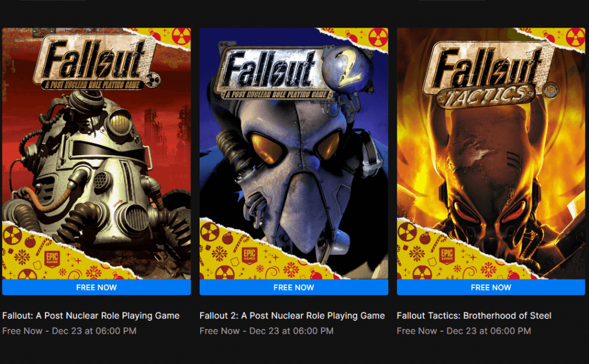
Task: Click the Epic Games badge on Fallout Tactics card
Action: (448, 255)
